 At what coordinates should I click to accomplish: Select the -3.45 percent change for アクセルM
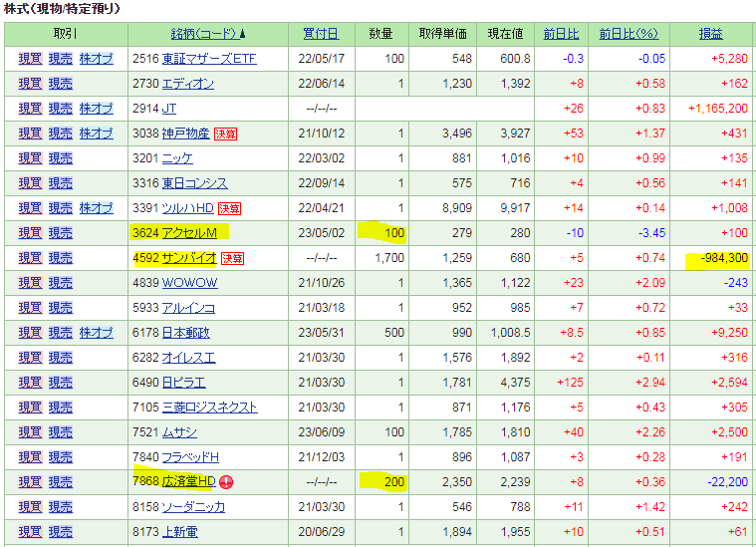point(651,233)
